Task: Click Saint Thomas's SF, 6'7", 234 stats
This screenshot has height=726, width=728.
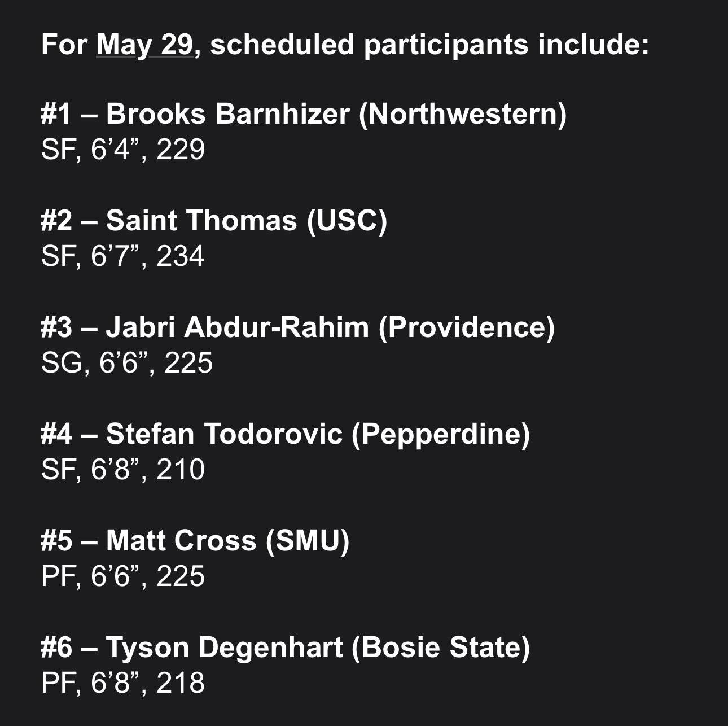Action: click(122, 256)
